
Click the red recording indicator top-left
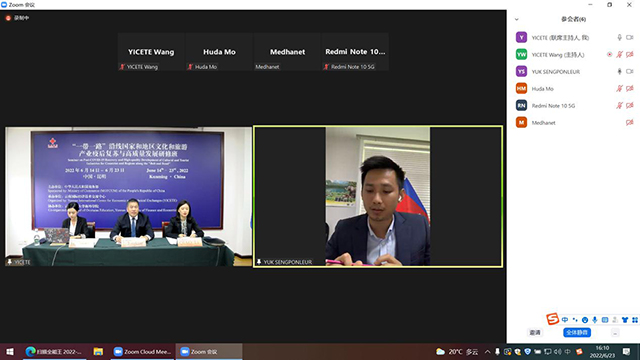pos(8,18)
